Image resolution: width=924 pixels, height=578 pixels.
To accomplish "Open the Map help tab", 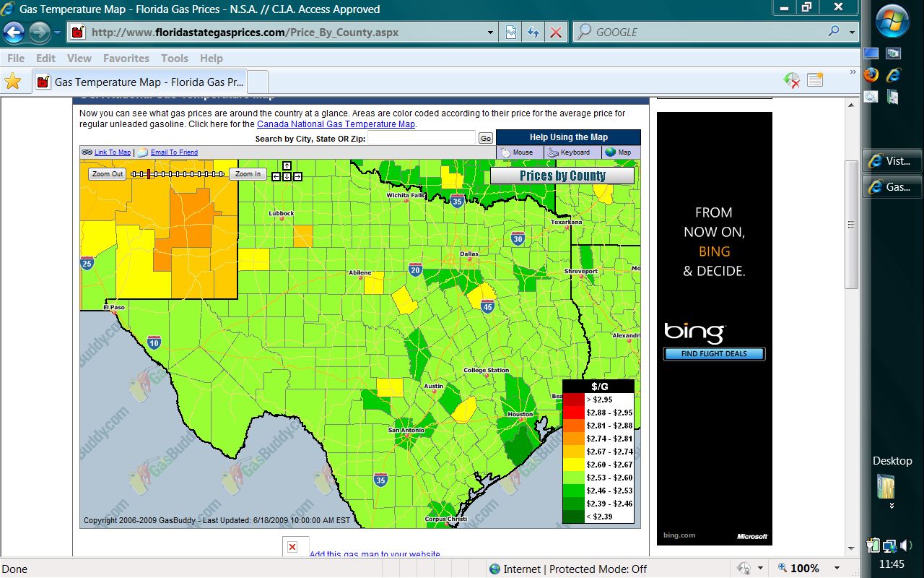I will coord(620,152).
